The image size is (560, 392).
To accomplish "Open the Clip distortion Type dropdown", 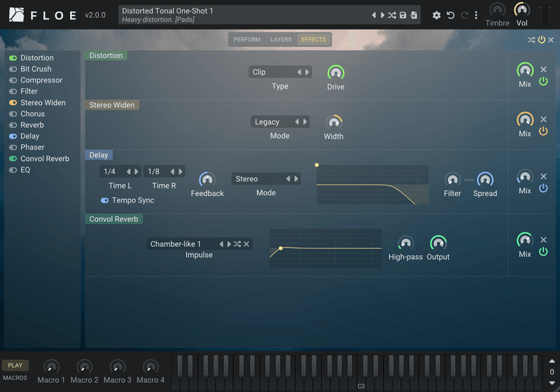I will point(273,72).
